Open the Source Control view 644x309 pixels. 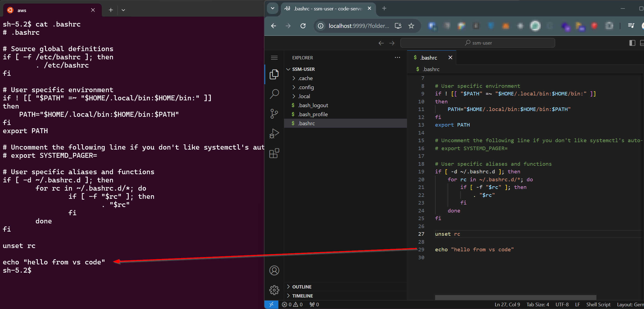tap(274, 114)
